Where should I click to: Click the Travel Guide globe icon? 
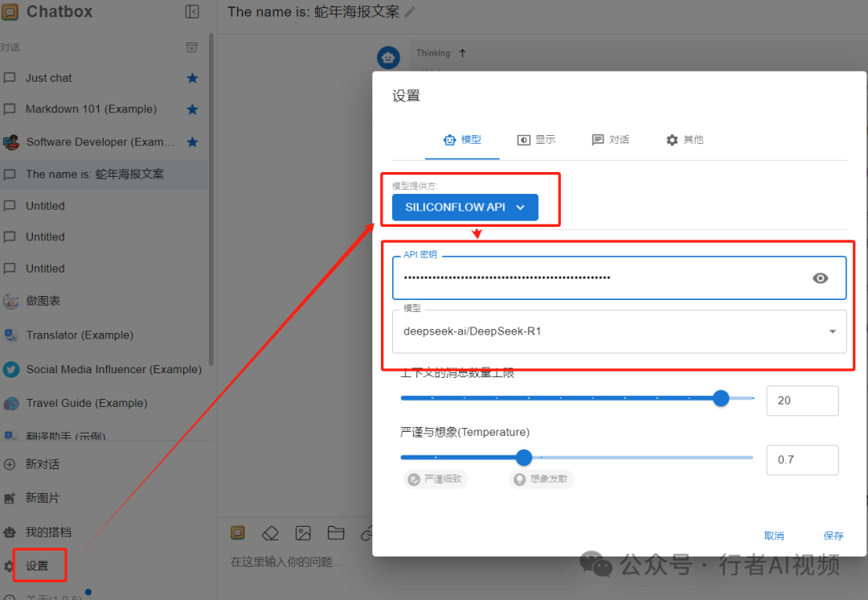tap(10, 403)
